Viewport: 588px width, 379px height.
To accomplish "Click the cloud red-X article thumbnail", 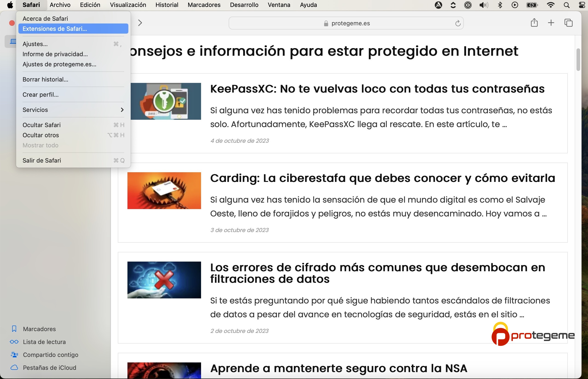I will coord(164,280).
